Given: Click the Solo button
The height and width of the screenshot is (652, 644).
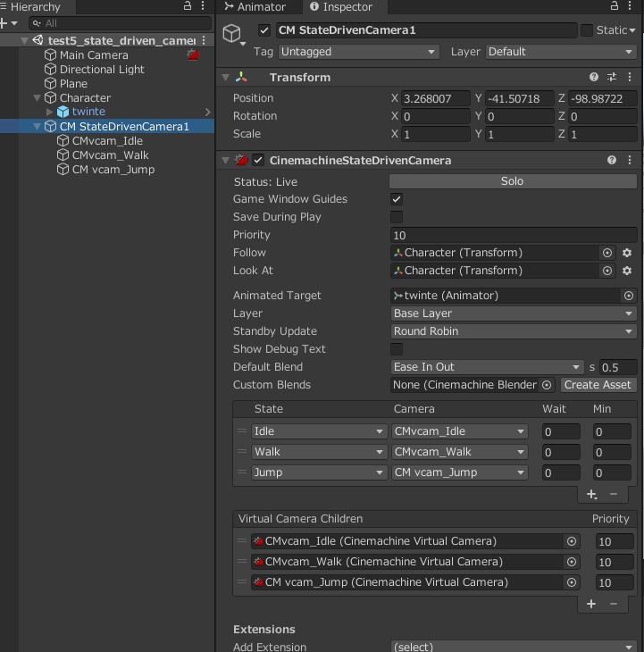Looking at the screenshot, I should (x=513, y=181).
